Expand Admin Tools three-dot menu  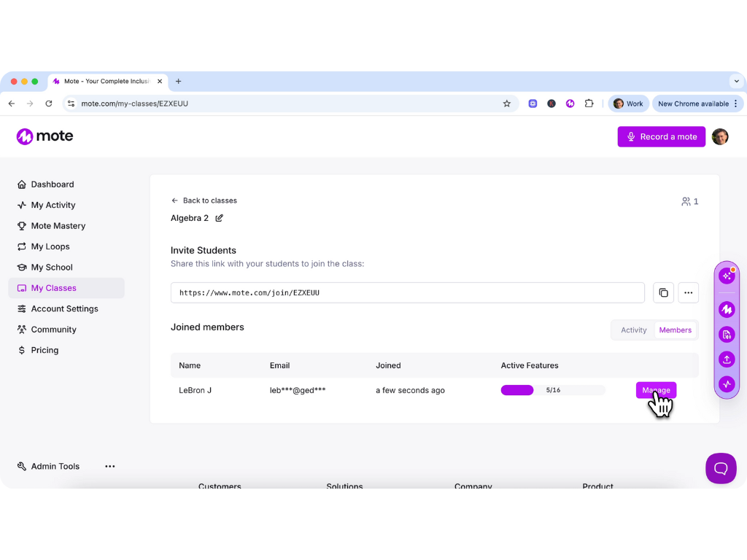tap(110, 466)
